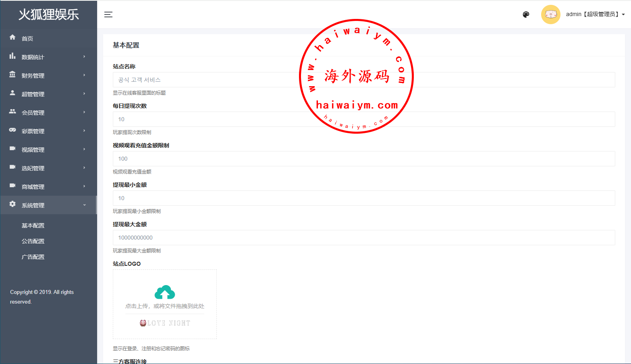631x364 pixels.
Task: Expand the 视频管理 submenu arrow
Action: pos(84,149)
